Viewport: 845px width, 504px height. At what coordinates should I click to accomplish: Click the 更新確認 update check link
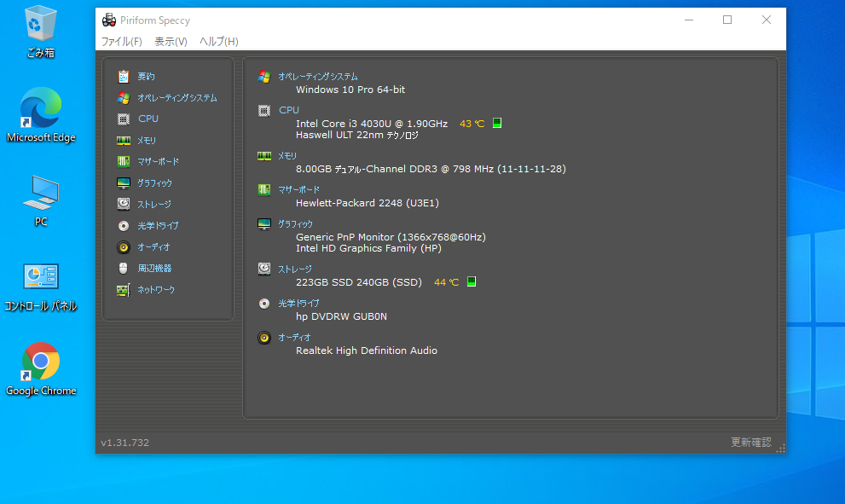point(750,442)
